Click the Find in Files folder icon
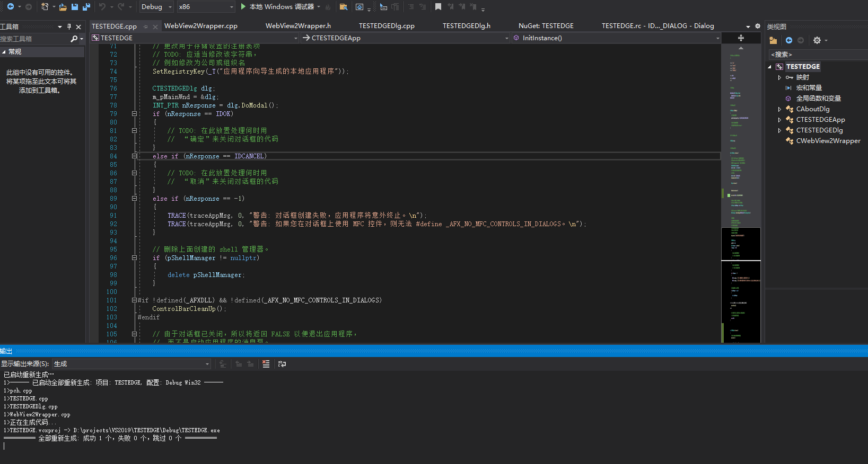Image resolution: width=868 pixels, height=464 pixels. point(344,6)
